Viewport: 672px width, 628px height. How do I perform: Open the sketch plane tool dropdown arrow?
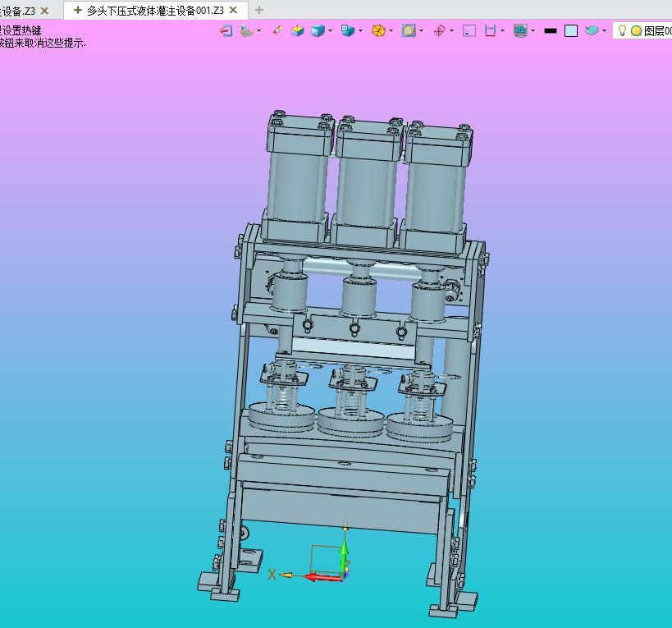tap(258, 31)
